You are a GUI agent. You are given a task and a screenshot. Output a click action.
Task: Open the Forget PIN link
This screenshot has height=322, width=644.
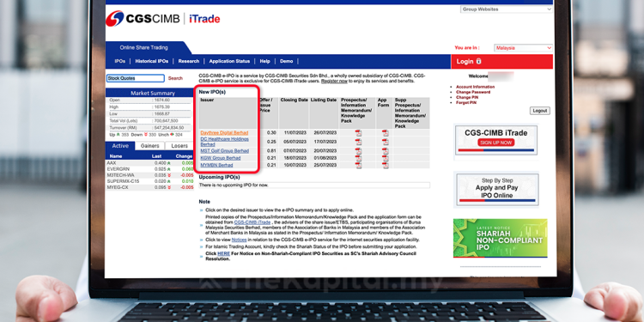pyautogui.click(x=466, y=103)
